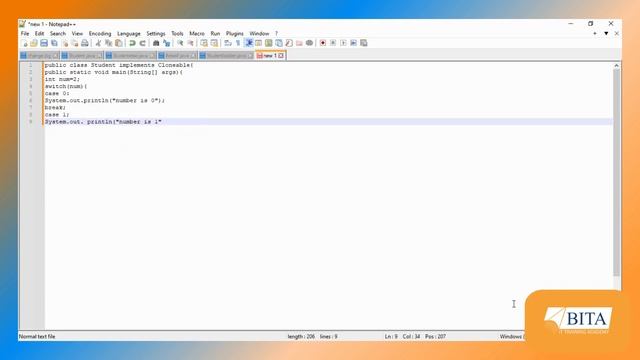640x360 pixels.
Task: Open the Macro menu
Action: (x=197, y=33)
